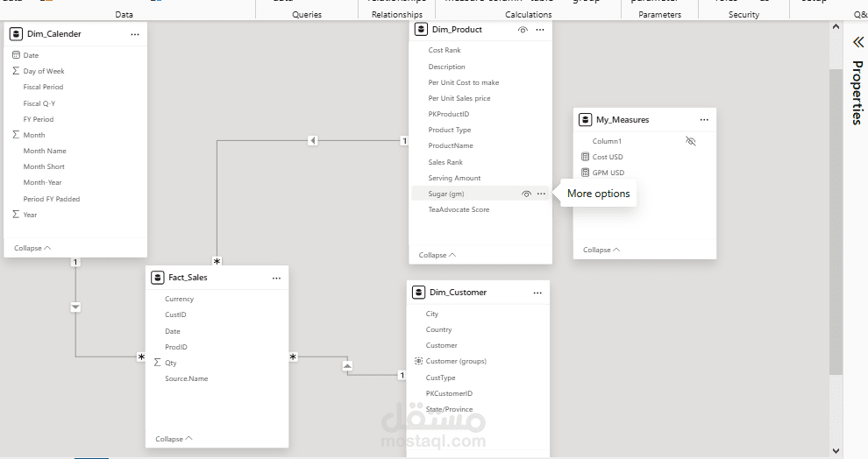The width and height of the screenshot is (868, 459).
Task: Toggle visibility of Dim_Product table
Action: (523, 30)
